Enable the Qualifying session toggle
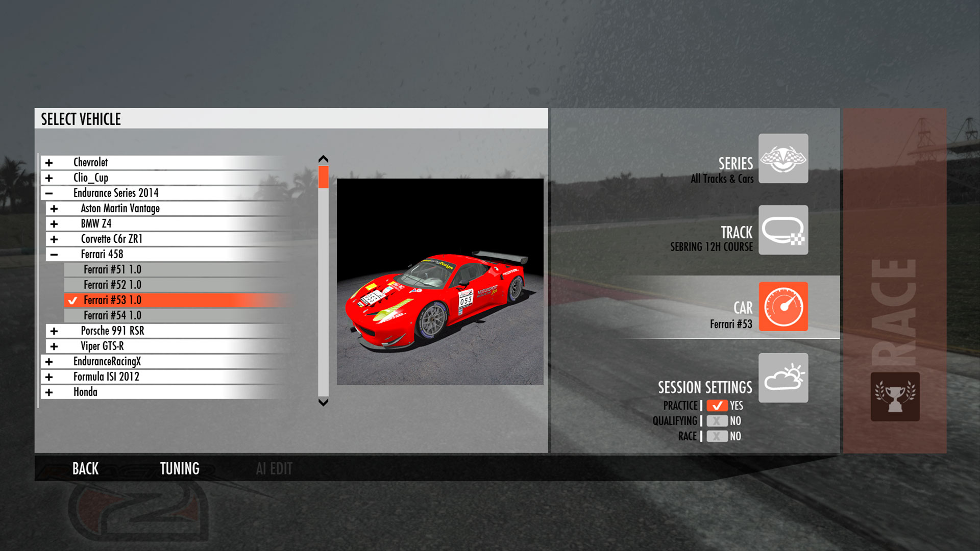Screen dimensions: 980x551 point(717,421)
